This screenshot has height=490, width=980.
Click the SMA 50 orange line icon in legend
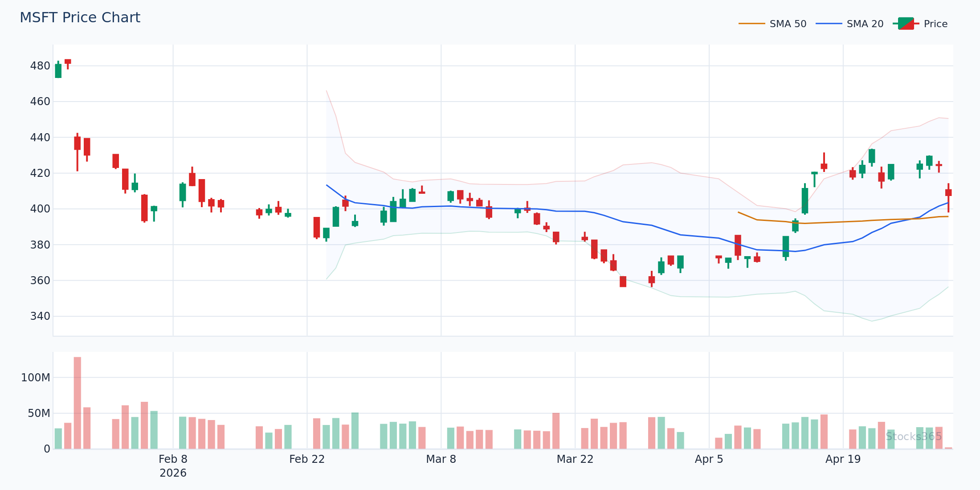tap(753, 23)
